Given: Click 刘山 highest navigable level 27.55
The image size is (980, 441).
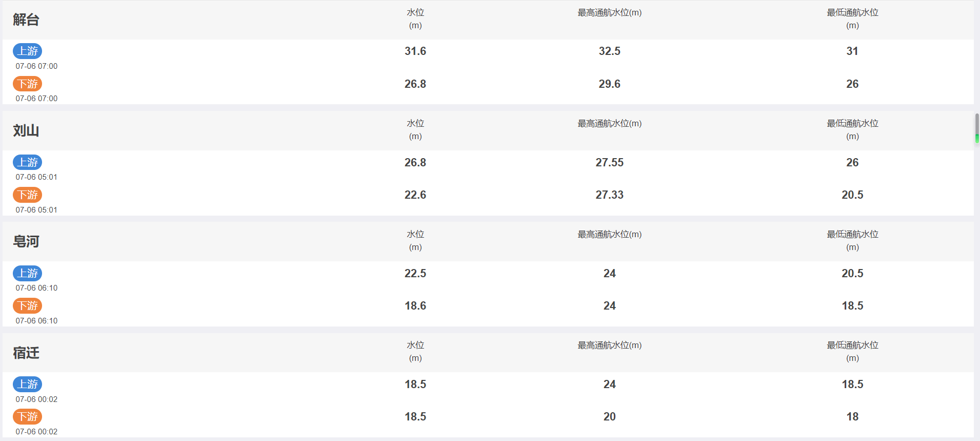Looking at the screenshot, I should (x=610, y=163).
